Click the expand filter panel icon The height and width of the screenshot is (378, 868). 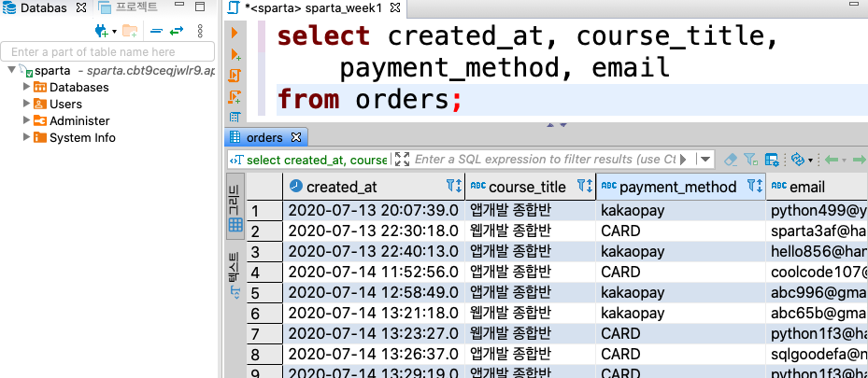(403, 160)
